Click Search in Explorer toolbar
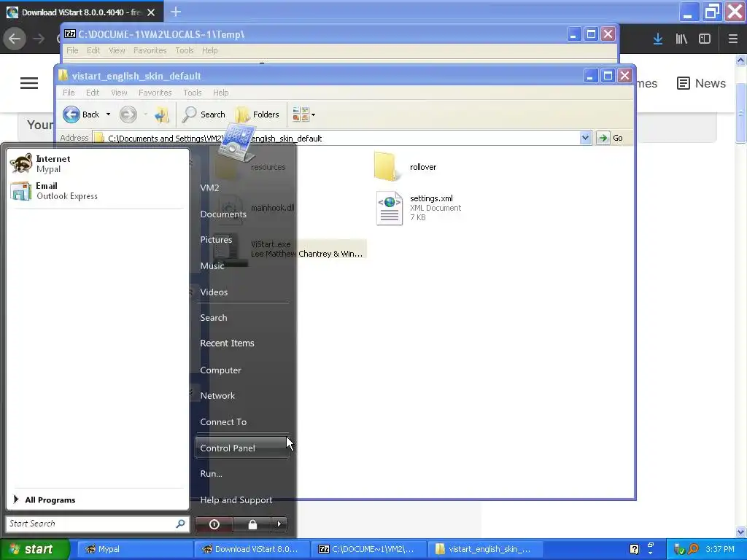This screenshot has height=560, width=747. (x=204, y=114)
